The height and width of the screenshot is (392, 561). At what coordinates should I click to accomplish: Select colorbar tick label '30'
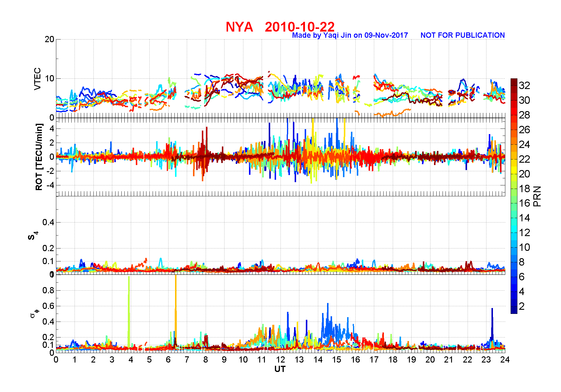pyautogui.click(x=524, y=100)
